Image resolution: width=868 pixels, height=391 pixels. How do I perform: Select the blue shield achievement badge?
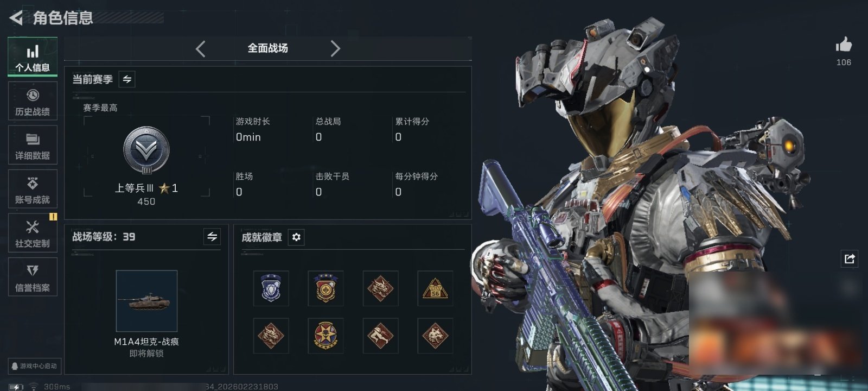click(x=271, y=288)
